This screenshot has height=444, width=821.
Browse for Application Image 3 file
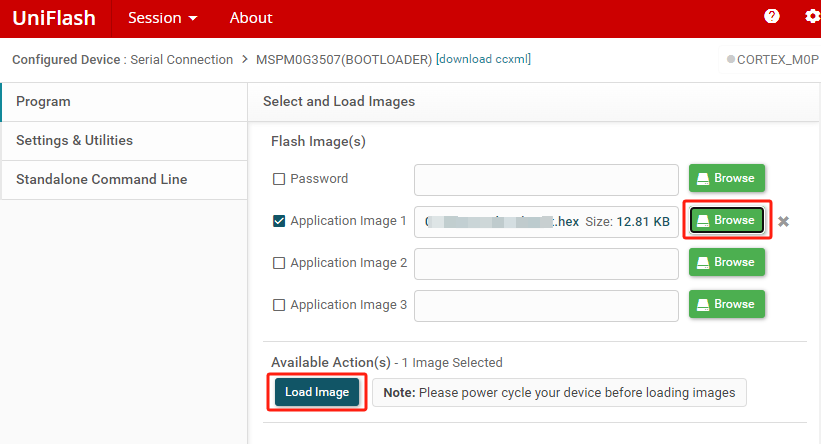(726, 304)
